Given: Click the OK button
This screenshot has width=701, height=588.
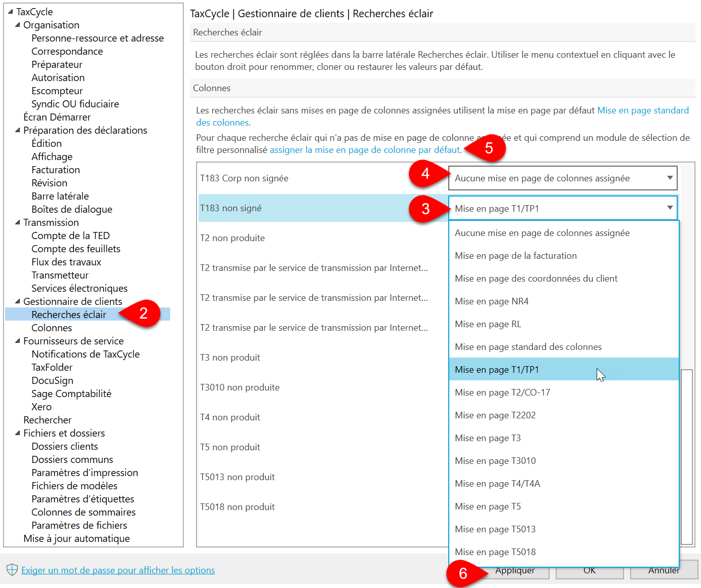Looking at the screenshot, I should point(590,570).
